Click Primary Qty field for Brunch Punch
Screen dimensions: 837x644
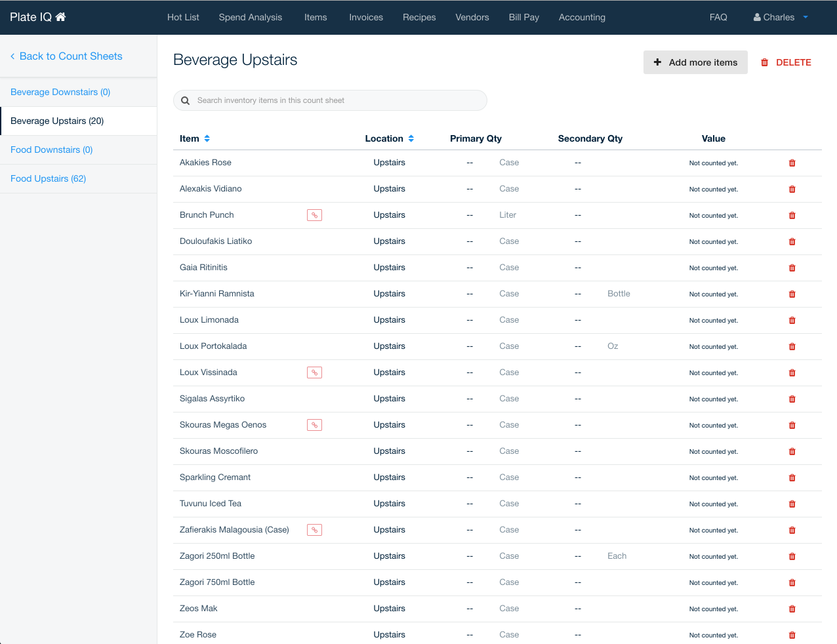pos(470,215)
